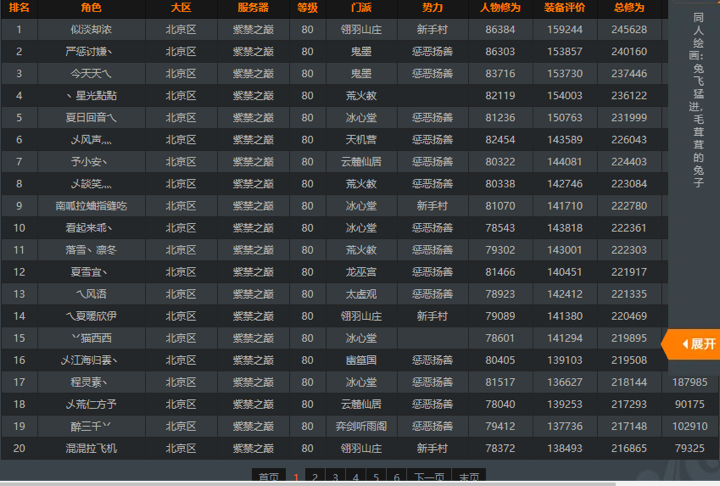The image size is (720, 486).
Task: Click 下一页 to view next page
Action: [x=430, y=477]
